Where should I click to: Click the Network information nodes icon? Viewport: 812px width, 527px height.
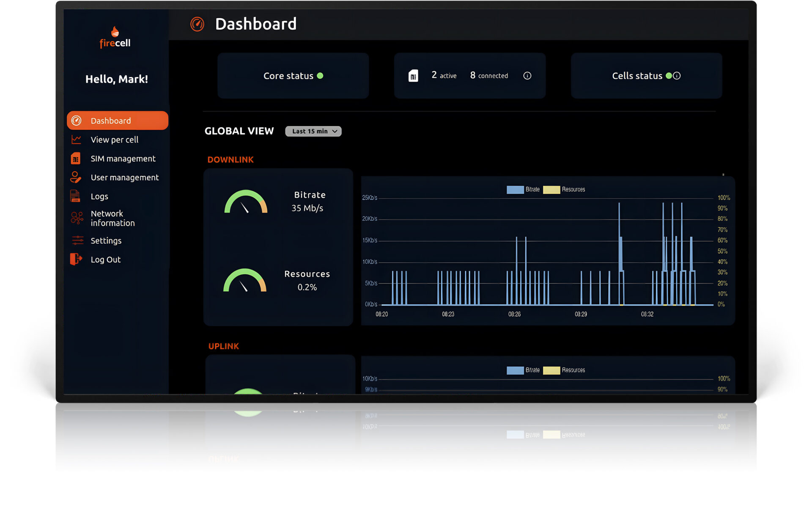click(76, 218)
